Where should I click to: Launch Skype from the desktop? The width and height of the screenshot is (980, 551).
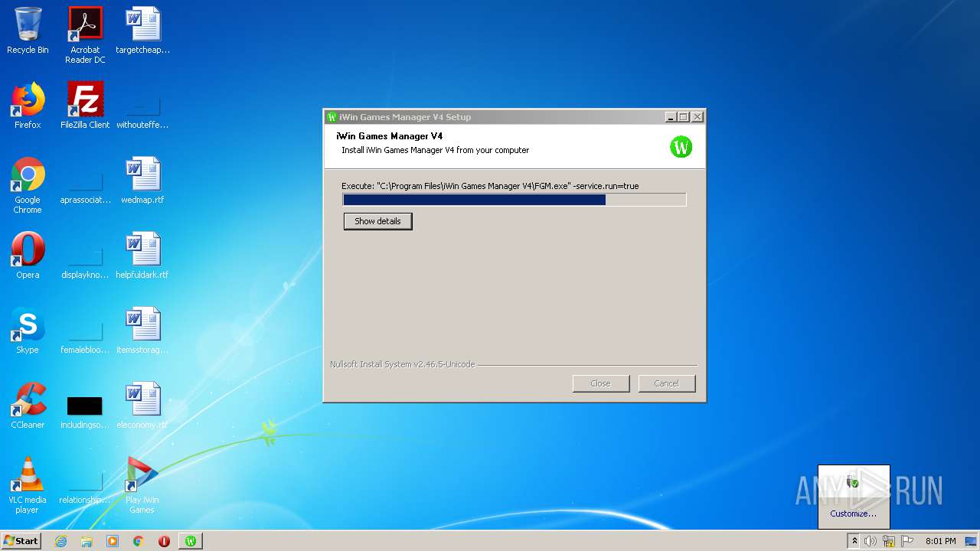pyautogui.click(x=28, y=331)
